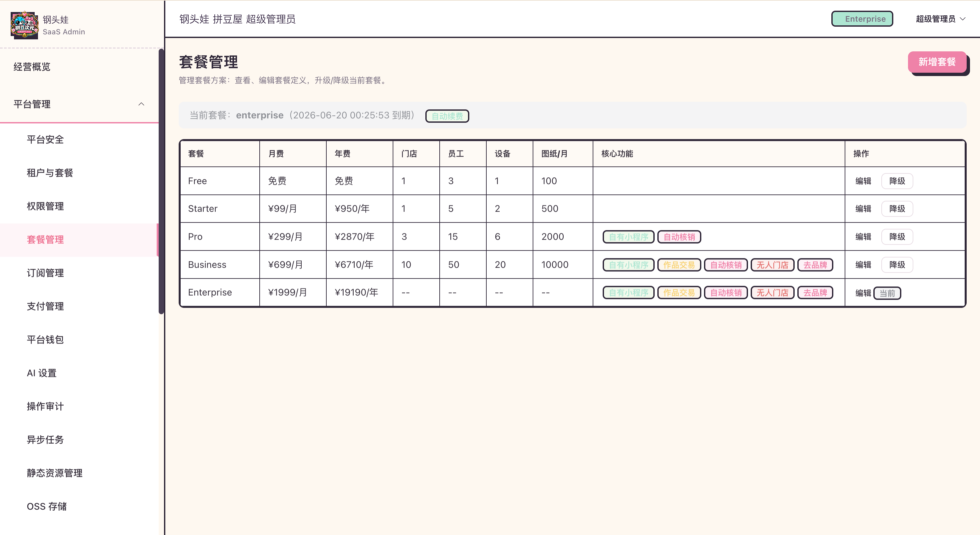Click the 自动续费 tag

click(447, 116)
